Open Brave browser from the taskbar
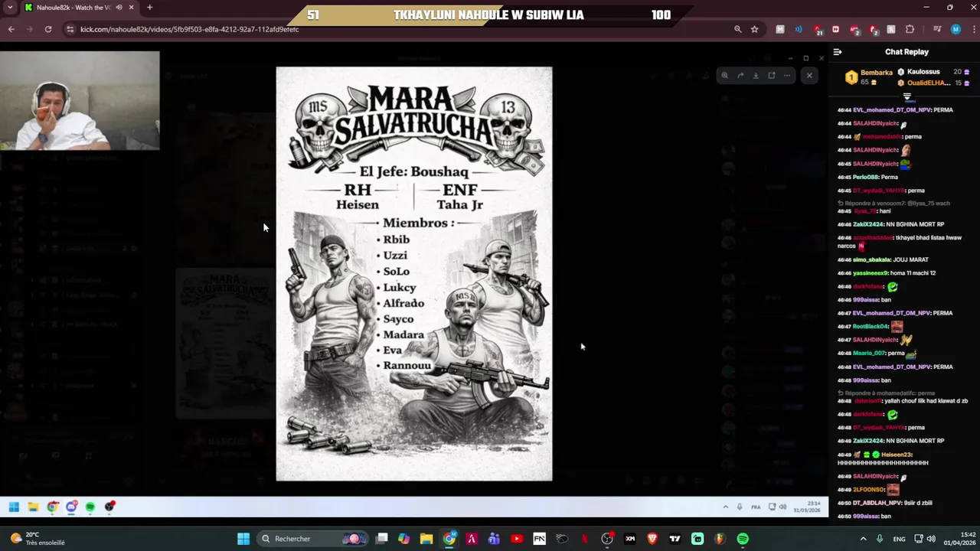This screenshot has width=980, height=551. 652,539
